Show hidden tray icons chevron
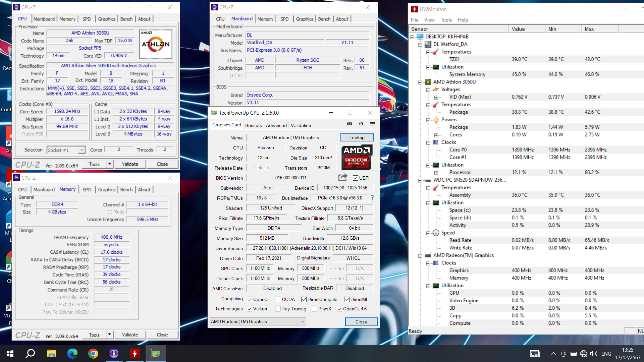 click(x=553, y=354)
